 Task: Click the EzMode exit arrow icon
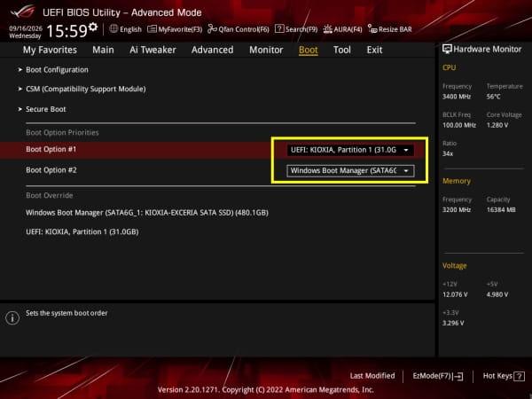(x=458, y=376)
